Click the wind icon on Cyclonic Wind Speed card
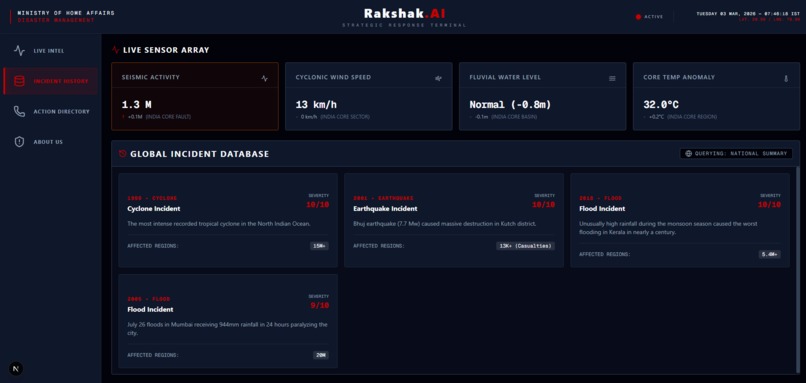Viewport: 806px width, 383px height. click(x=438, y=78)
